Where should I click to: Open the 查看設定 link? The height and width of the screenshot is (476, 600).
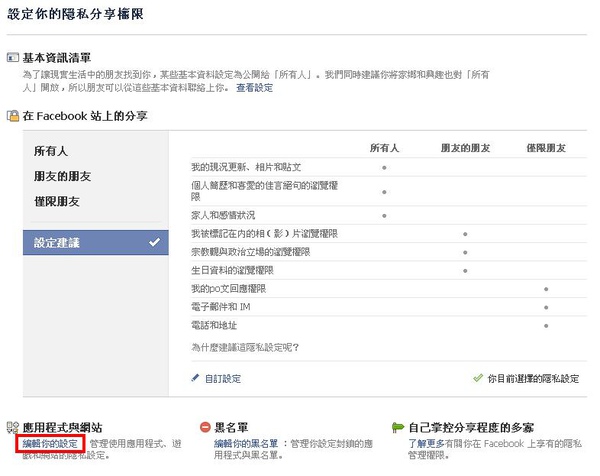pyautogui.click(x=254, y=88)
